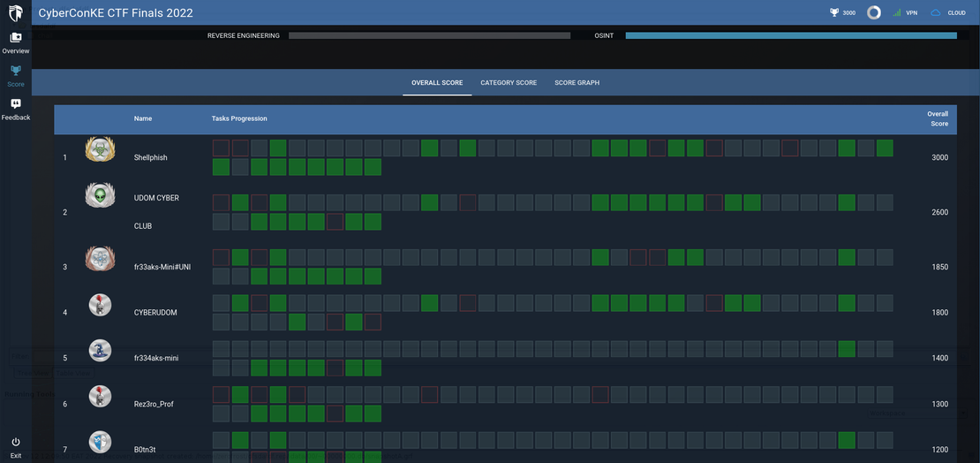Click the Rez3ro_Prof team name

pos(154,405)
